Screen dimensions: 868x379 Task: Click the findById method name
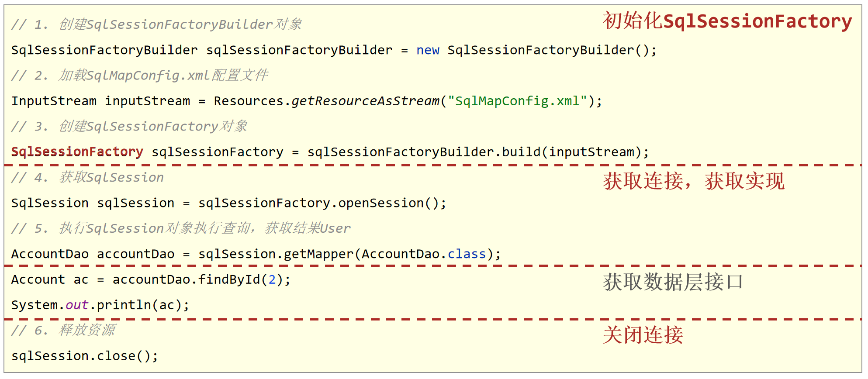coord(229,279)
